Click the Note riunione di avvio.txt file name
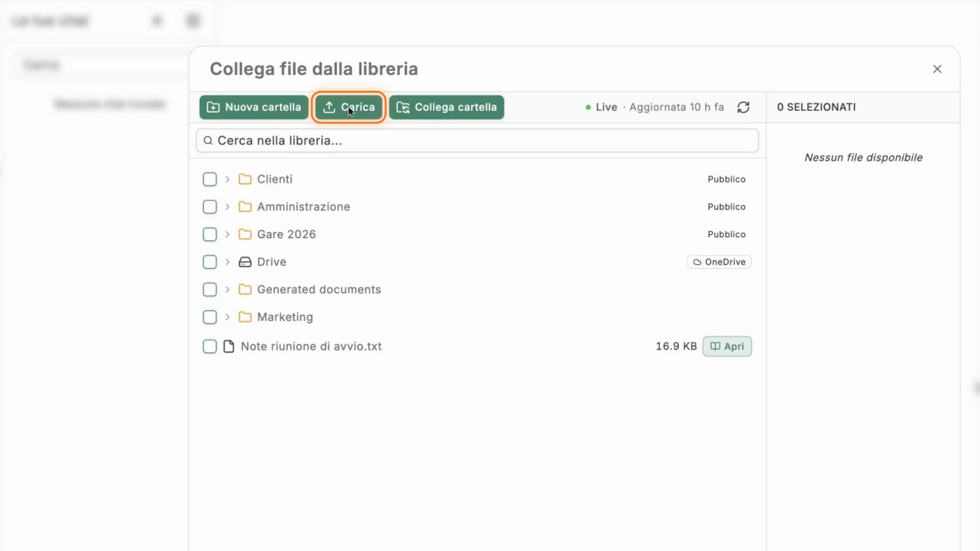This screenshot has height=551, width=980. click(312, 347)
